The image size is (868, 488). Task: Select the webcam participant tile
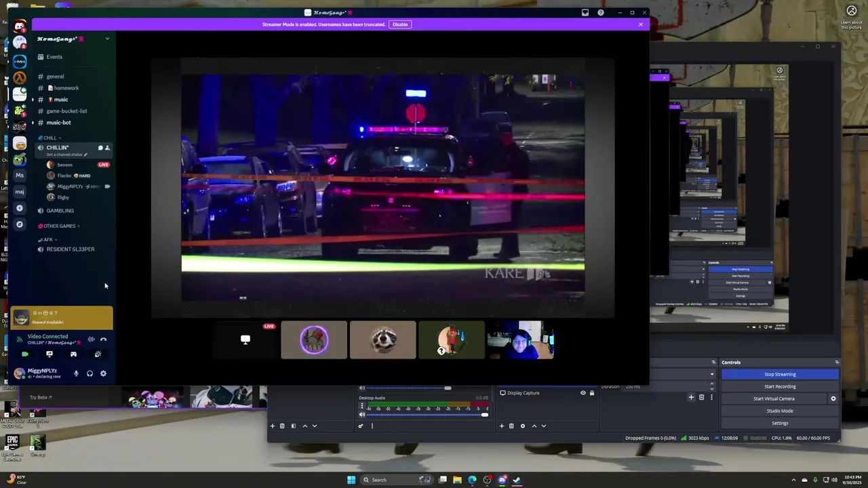tap(520, 340)
